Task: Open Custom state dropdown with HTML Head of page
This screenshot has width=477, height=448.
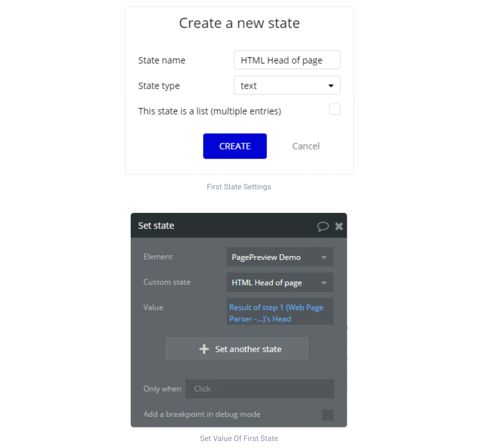Action: tap(280, 282)
